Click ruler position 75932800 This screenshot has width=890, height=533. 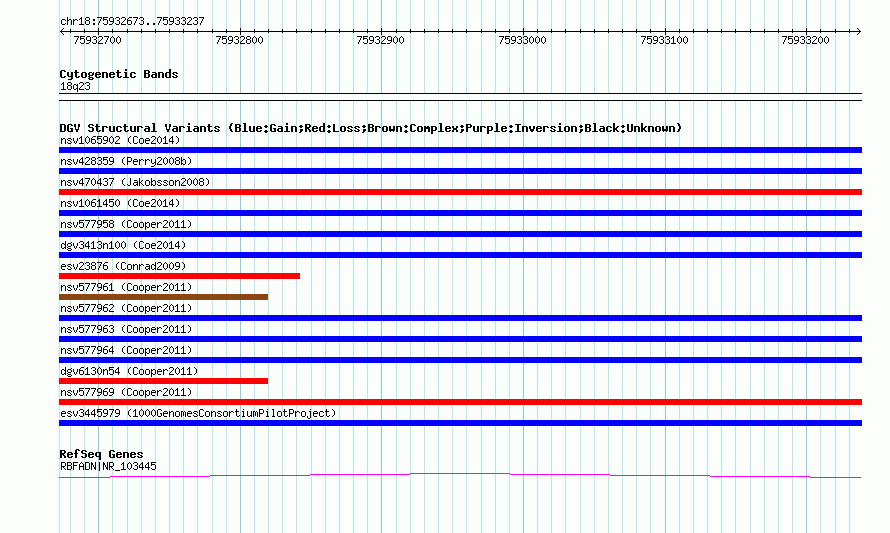point(240,40)
